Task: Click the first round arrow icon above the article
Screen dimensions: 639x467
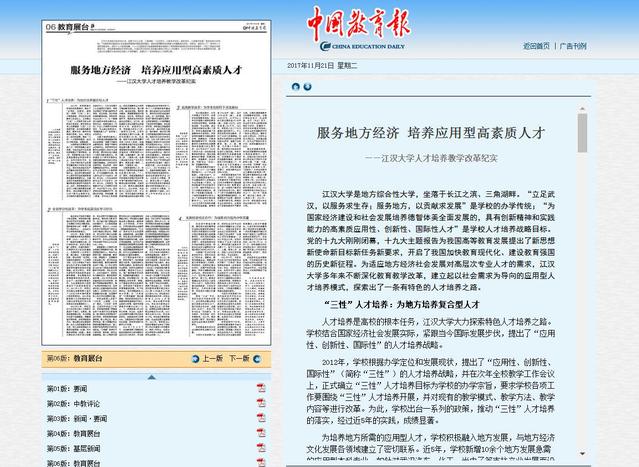Action: 296,86
